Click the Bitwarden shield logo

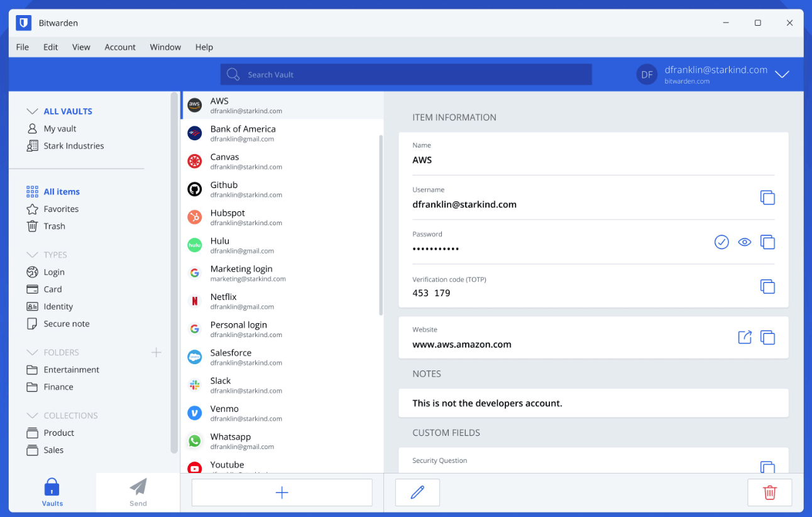[24, 23]
